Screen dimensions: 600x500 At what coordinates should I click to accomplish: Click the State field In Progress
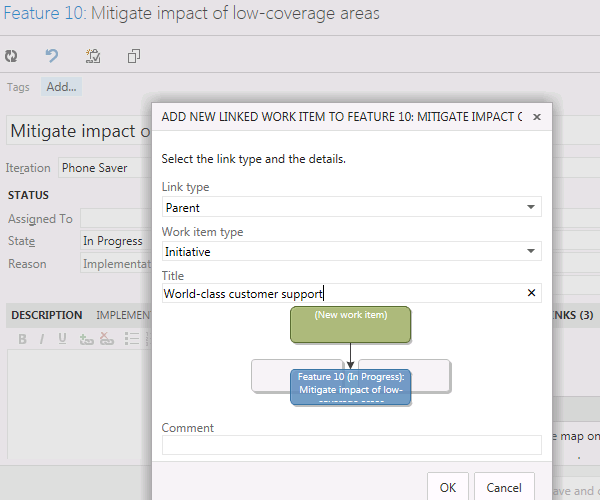tap(116, 241)
